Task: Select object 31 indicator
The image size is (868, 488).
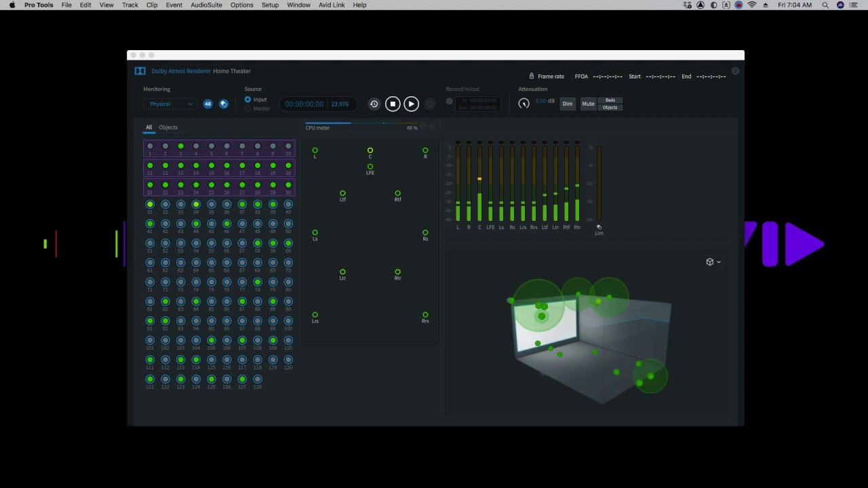Action: click(150, 204)
